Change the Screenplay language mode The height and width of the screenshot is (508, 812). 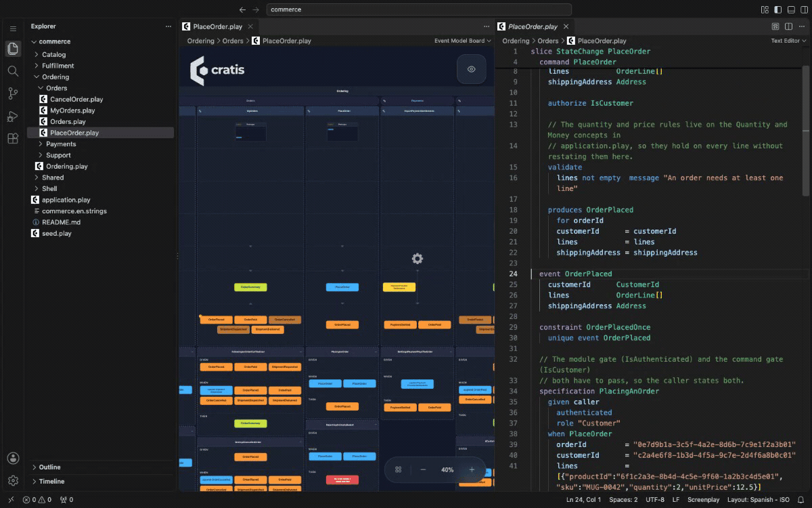click(704, 500)
